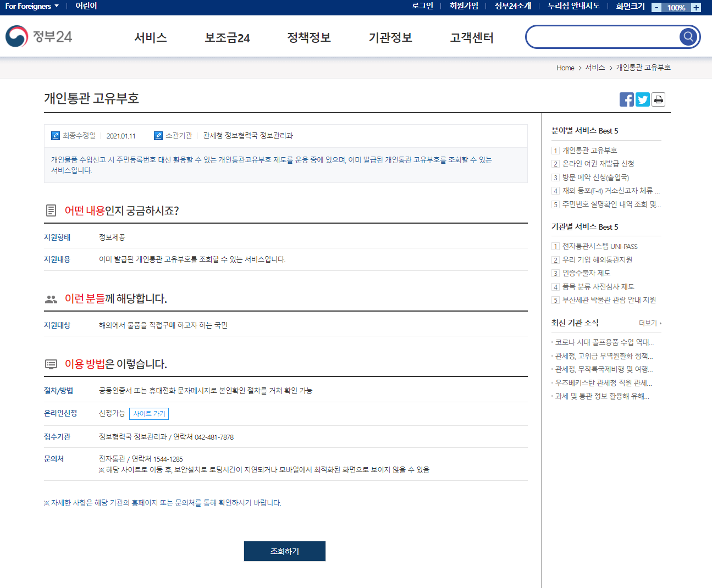Click 전자통관 / 연락처 1544-1285 text
Screen dimensions: 712x588
pos(141,459)
